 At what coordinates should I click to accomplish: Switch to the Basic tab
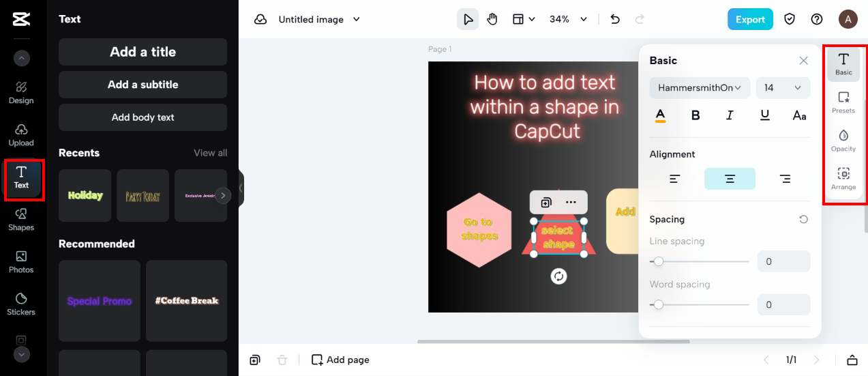(843, 65)
